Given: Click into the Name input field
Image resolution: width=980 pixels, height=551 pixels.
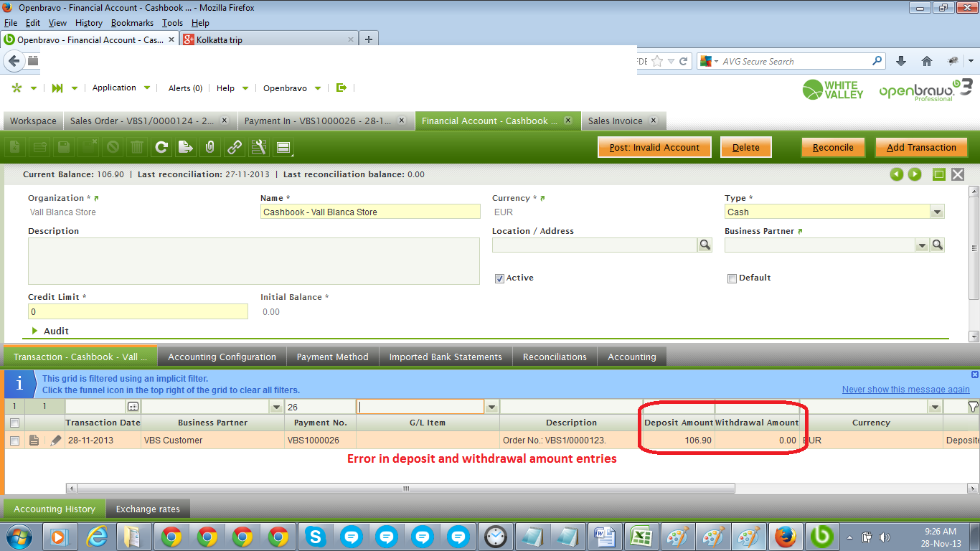Looking at the screenshot, I should [370, 212].
